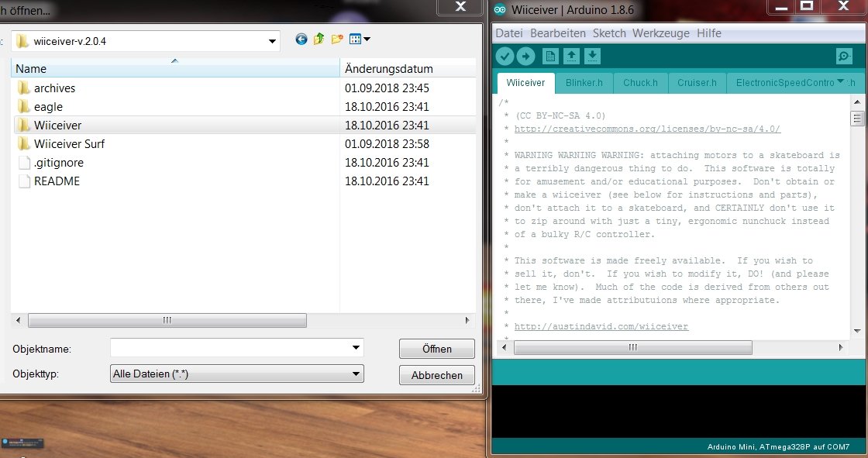Sort files by Änderungsdatum column header

pos(408,69)
